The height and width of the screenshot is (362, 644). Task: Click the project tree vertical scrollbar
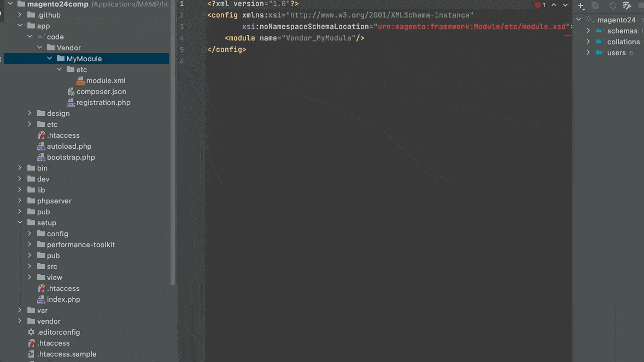[x=173, y=164]
